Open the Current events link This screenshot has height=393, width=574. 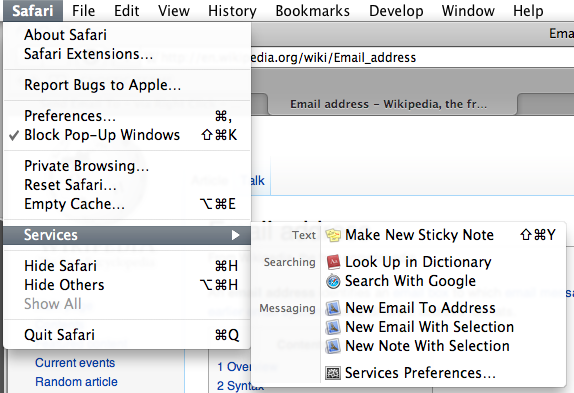(75, 363)
